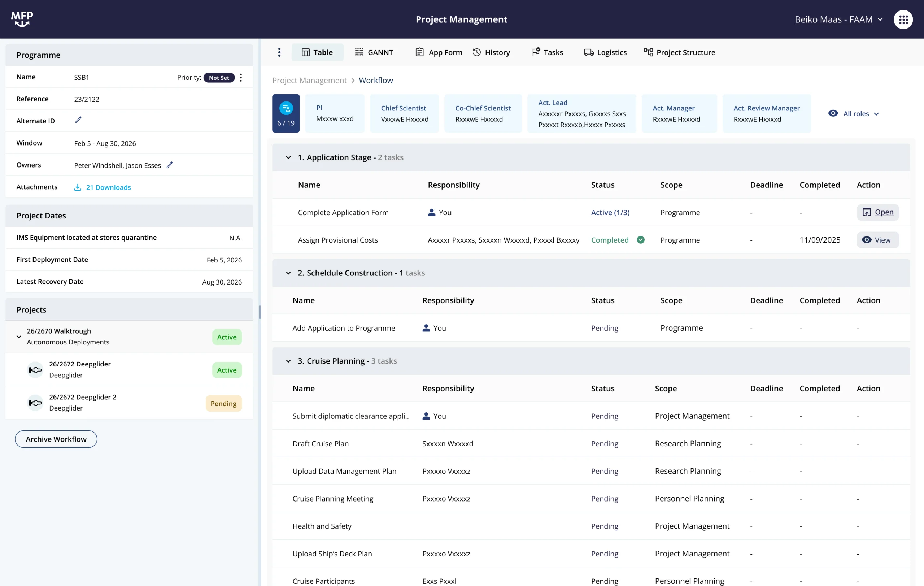This screenshot has height=586, width=924.
Task: Click the pencil icon next to Alternate ID
Action: click(x=78, y=120)
